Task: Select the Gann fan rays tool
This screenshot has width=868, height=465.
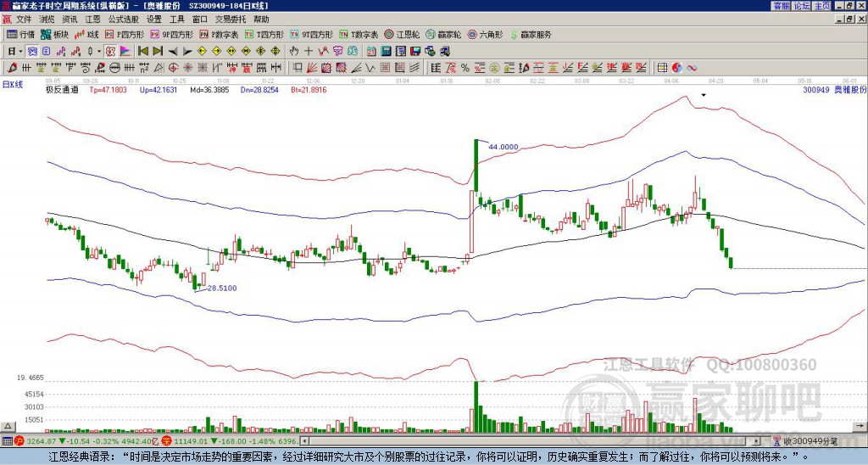Action: click(312, 68)
